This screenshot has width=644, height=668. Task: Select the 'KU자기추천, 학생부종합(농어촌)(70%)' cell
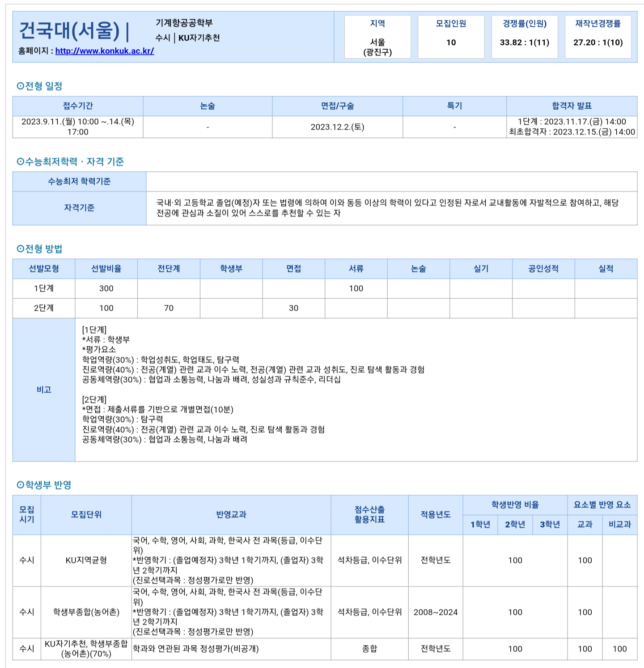86,649
